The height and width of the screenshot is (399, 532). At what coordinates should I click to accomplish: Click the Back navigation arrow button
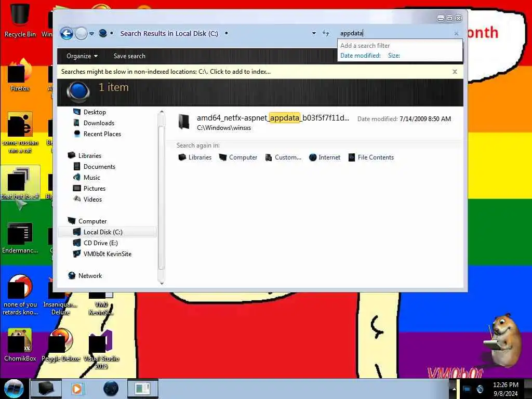[66, 33]
